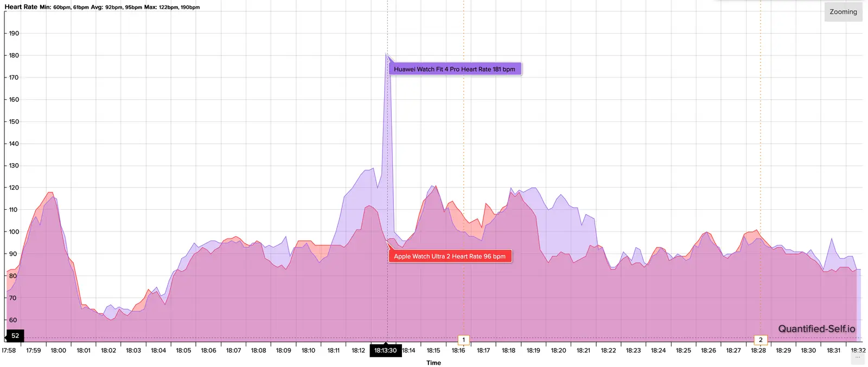The width and height of the screenshot is (868, 367).
Task: Click the 18:29 time axis label
Action: 783,350
